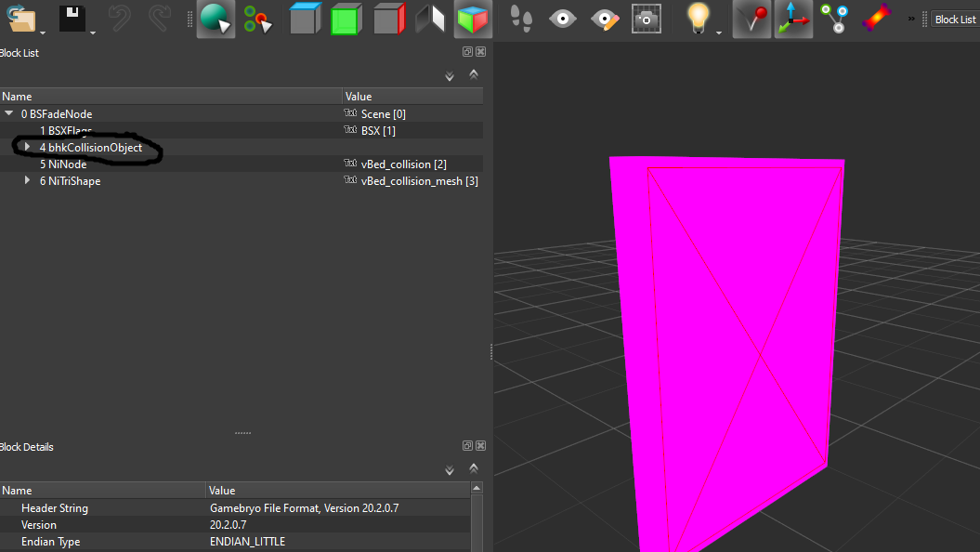Select the Version row name
The image size is (980, 552).
point(39,524)
